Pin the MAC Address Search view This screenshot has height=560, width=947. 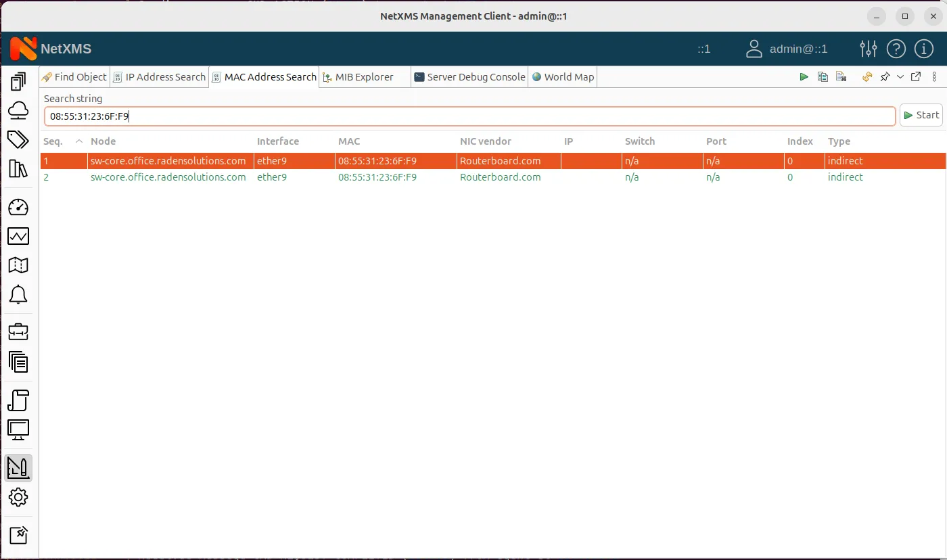coord(885,76)
